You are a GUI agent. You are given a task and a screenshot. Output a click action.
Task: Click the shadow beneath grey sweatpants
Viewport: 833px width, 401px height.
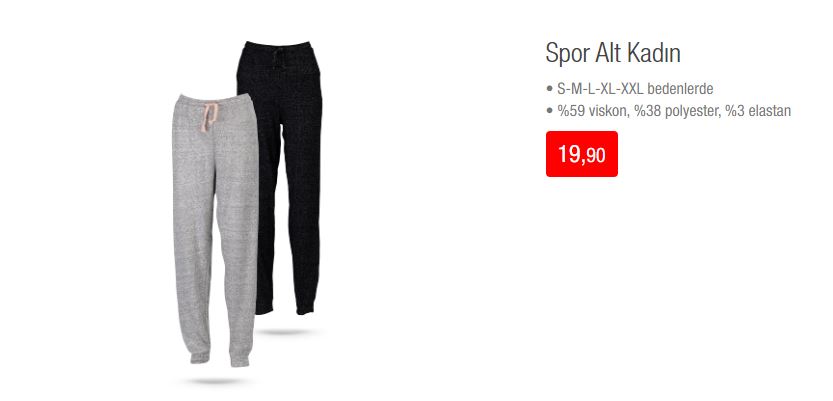(x=214, y=381)
